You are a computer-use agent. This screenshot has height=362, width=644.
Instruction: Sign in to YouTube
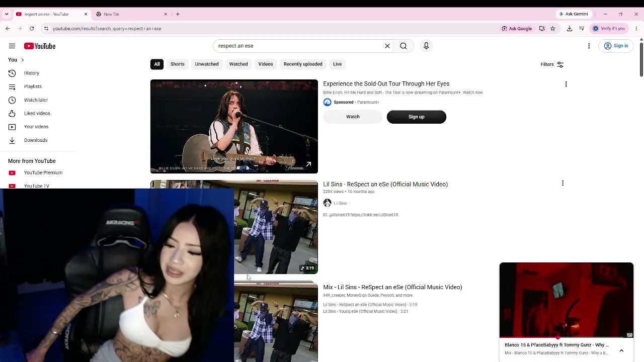click(616, 46)
